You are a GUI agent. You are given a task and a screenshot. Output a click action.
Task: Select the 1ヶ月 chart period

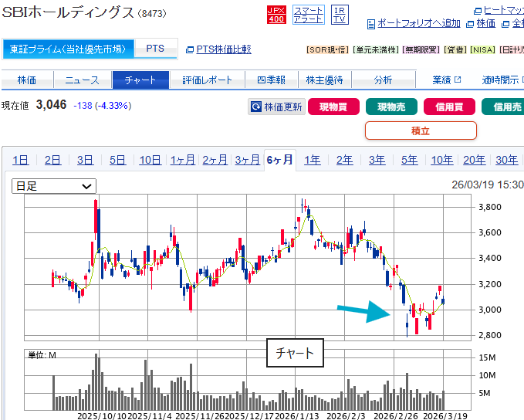pyautogui.click(x=182, y=160)
